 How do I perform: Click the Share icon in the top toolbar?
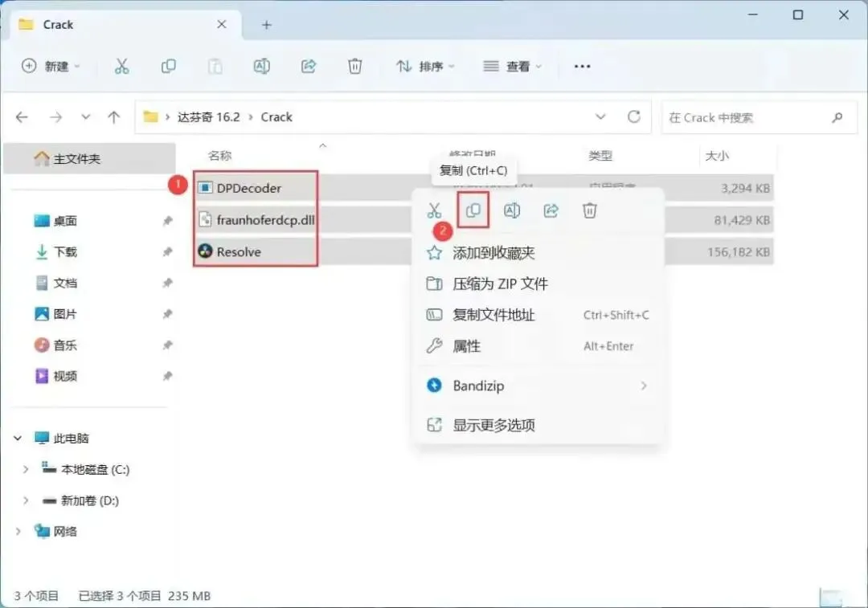(x=309, y=67)
